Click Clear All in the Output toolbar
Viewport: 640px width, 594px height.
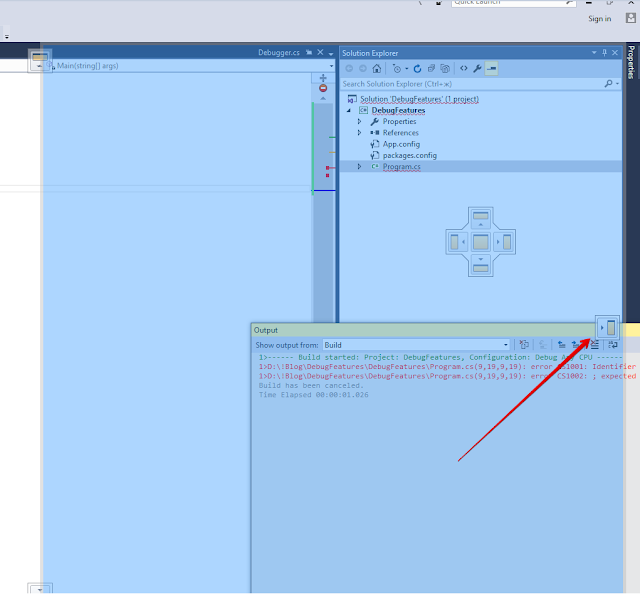click(595, 345)
